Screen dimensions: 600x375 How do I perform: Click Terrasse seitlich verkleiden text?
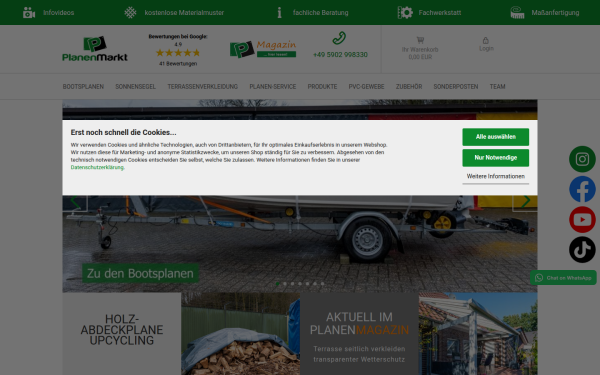click(x=359, y=349)
